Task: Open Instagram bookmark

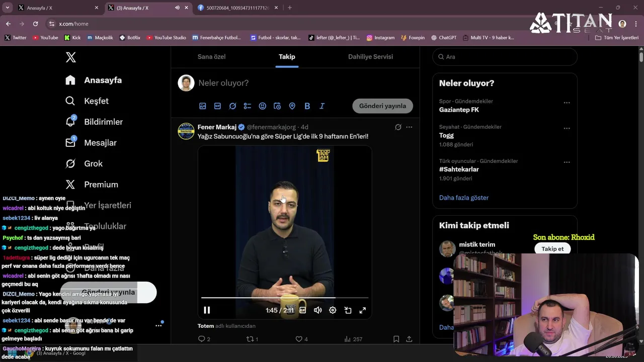Action: (x=380, y=38)
